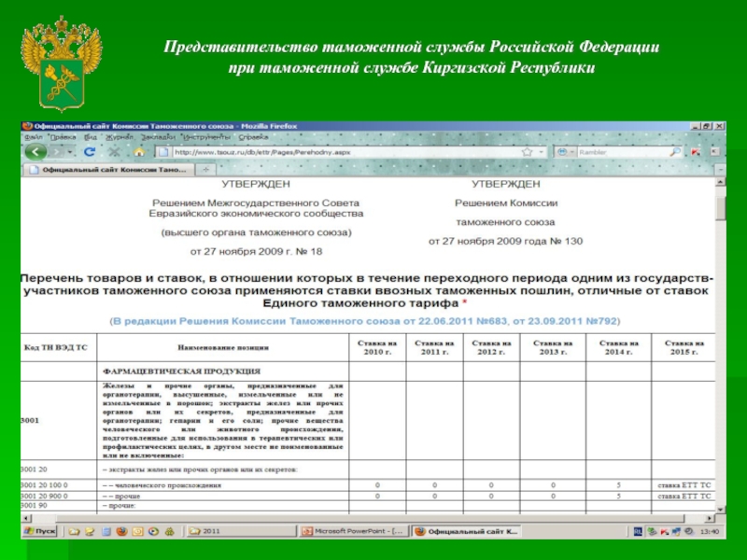
Task: Click the second quick launch icon after Пуск
Action: tap(90, 531)
